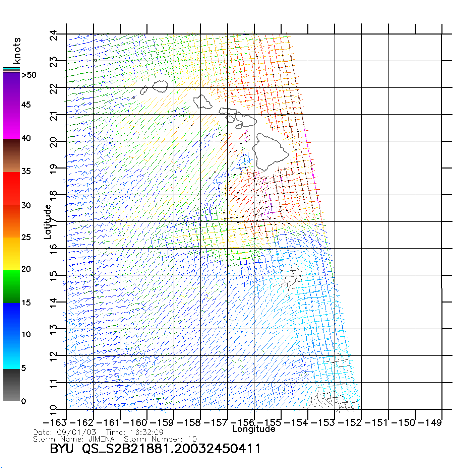Screen dimensions: 476x469
Task: Click the "knots" legend title
Action: point(17,51)
